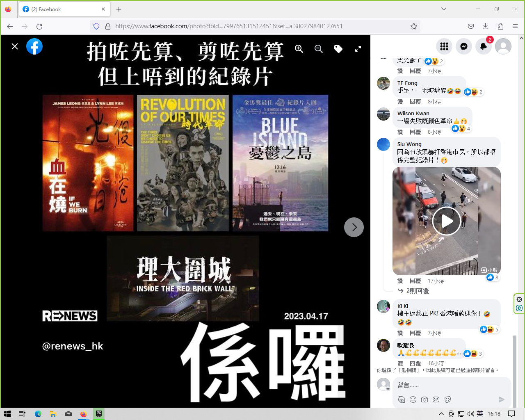Open notifications bell with badge 2
This screenshot has width=525, height=420.
[x=484, y=46]
